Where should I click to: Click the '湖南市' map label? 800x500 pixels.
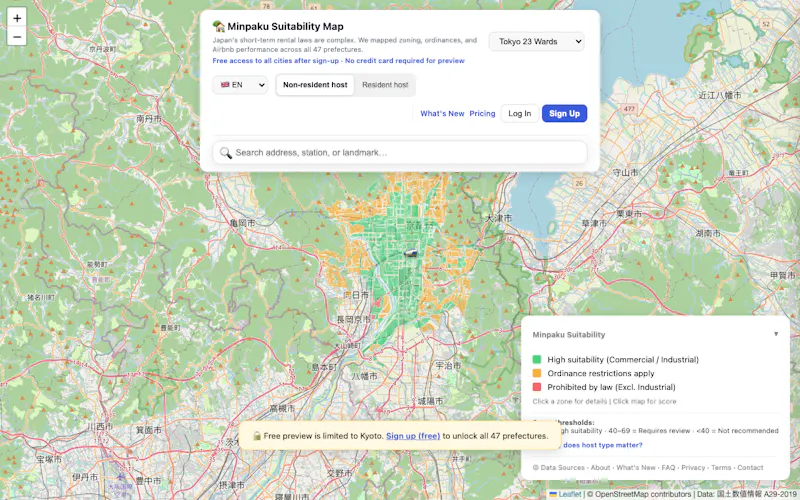708,233
